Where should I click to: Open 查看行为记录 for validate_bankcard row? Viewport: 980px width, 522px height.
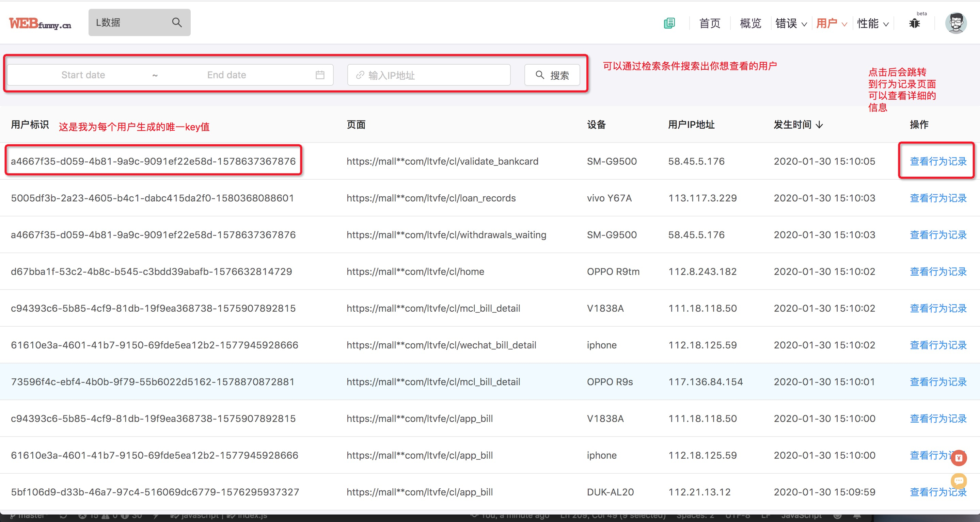[x=938, y=161]
